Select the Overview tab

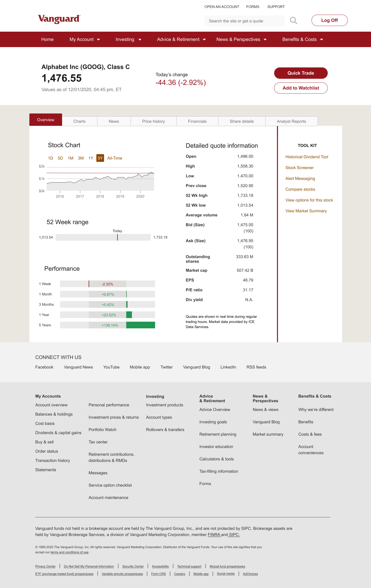46,120
